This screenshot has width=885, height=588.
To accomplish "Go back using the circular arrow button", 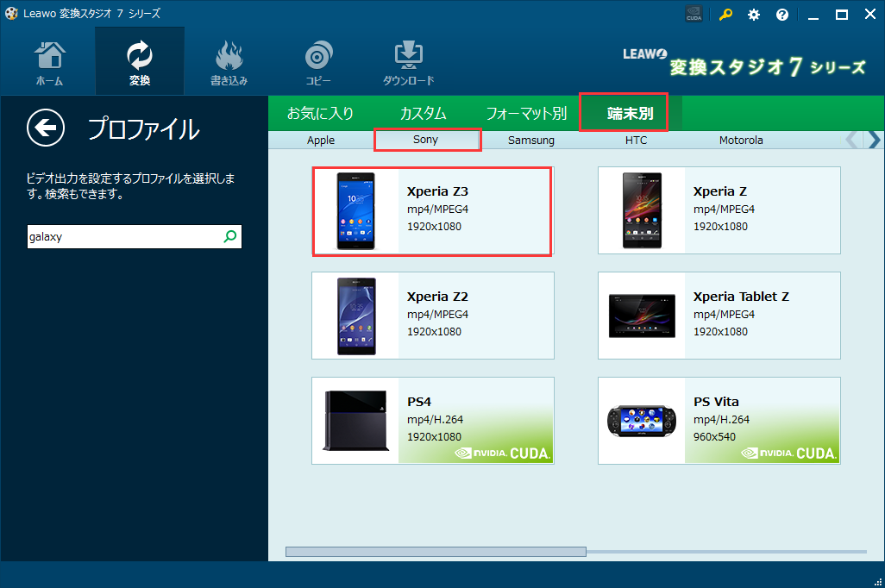I will [45, 128].
